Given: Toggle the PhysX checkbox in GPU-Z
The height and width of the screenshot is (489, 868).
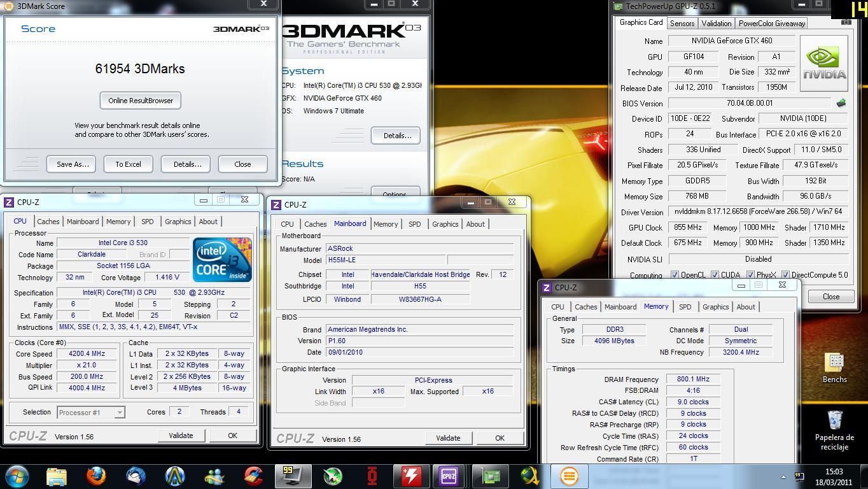Looking at the screenshot, I should click(750, 275).
